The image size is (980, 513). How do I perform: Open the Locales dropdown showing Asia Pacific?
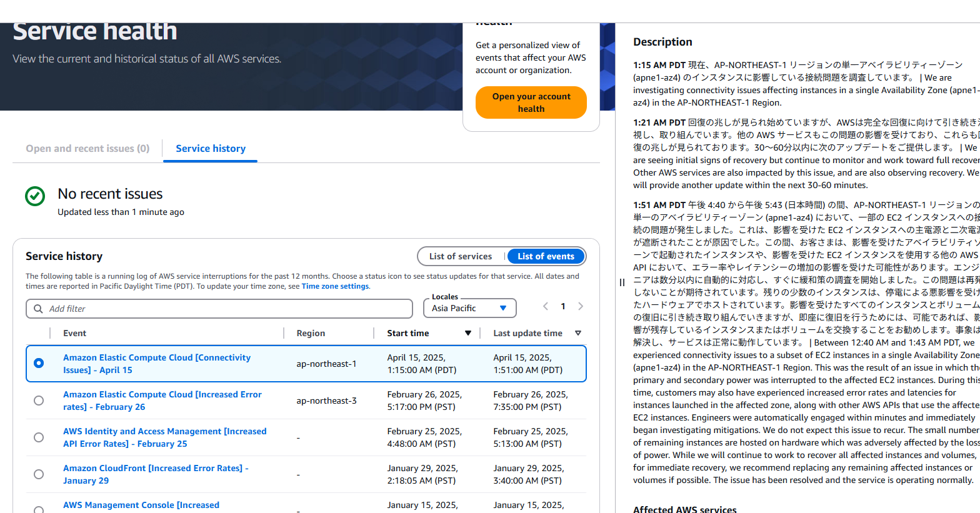469,308
